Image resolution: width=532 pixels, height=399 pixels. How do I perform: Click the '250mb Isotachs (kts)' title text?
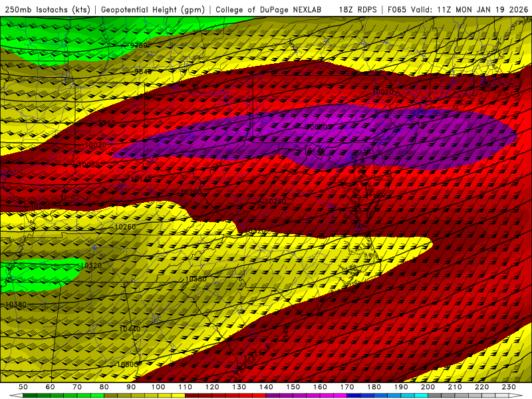point(48,9)
